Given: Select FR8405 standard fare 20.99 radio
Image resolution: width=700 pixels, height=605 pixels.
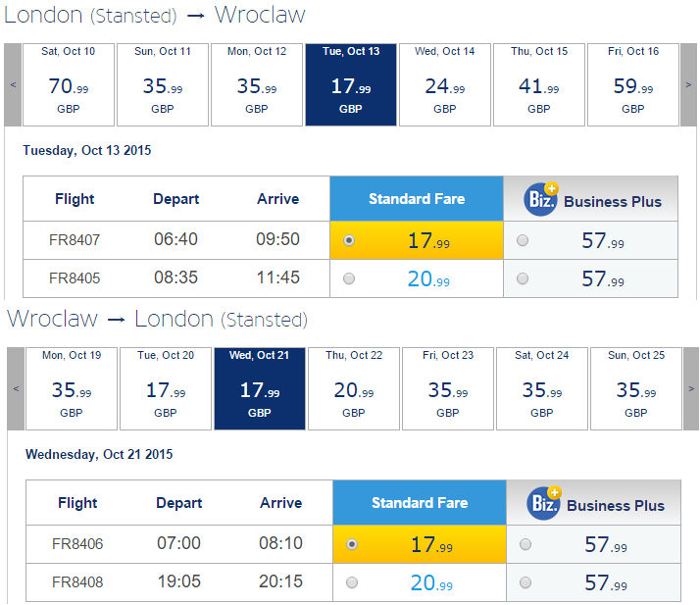Looking at the screenshot, I should 349,278.
